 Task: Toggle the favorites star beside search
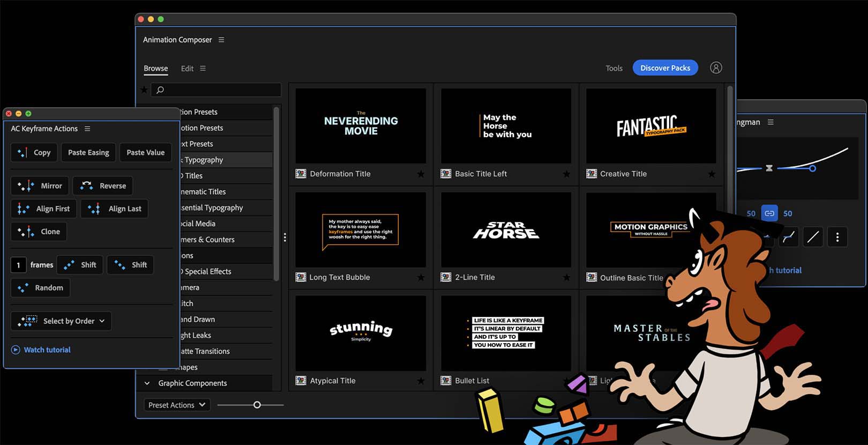[144, 90]
